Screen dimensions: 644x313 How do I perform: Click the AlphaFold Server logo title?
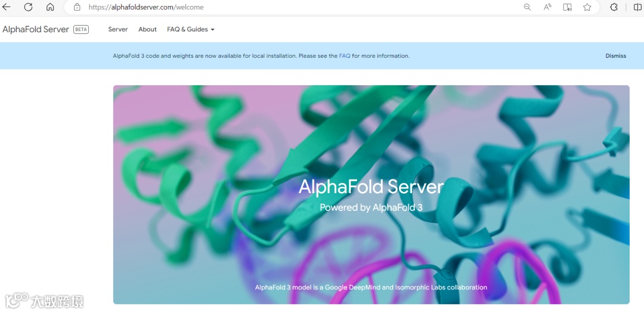[x=36, y=29]
